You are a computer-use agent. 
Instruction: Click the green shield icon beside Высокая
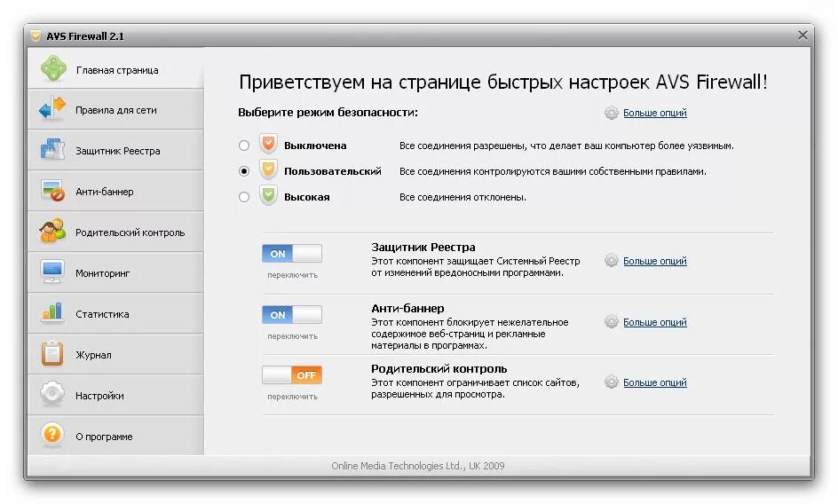[x=268, y=195]
